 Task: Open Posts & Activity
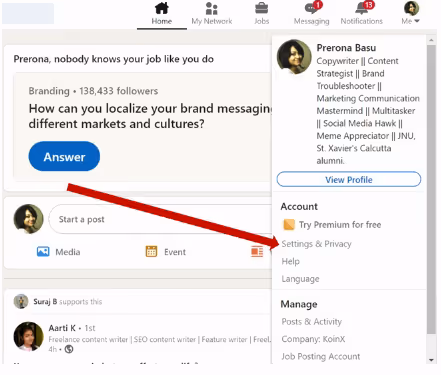[x=312, y=322]
